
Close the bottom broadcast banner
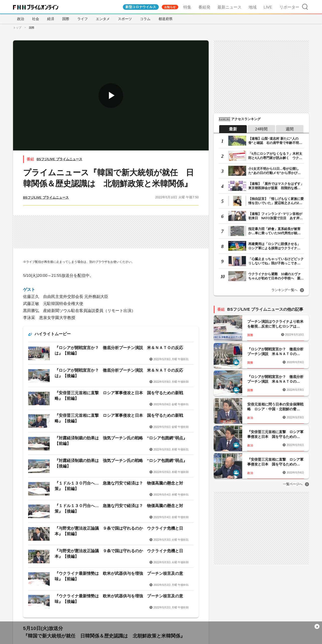coord(317,626)
